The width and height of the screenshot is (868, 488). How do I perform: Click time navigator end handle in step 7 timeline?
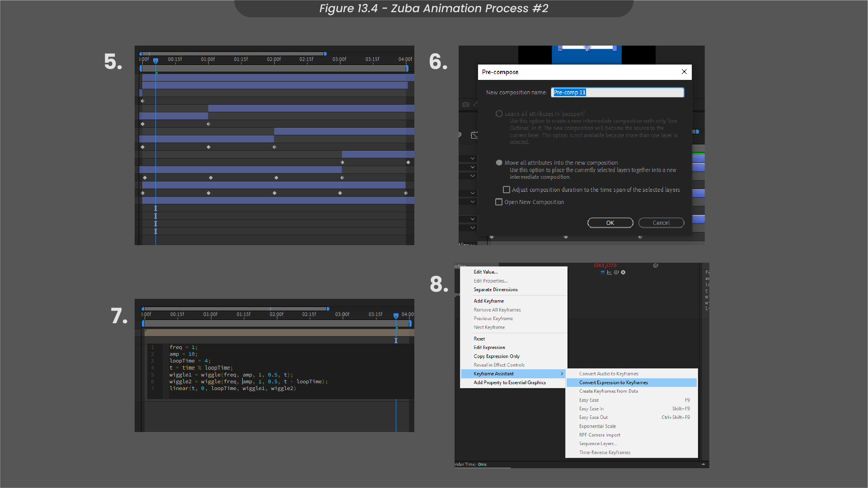coord(328,309)
